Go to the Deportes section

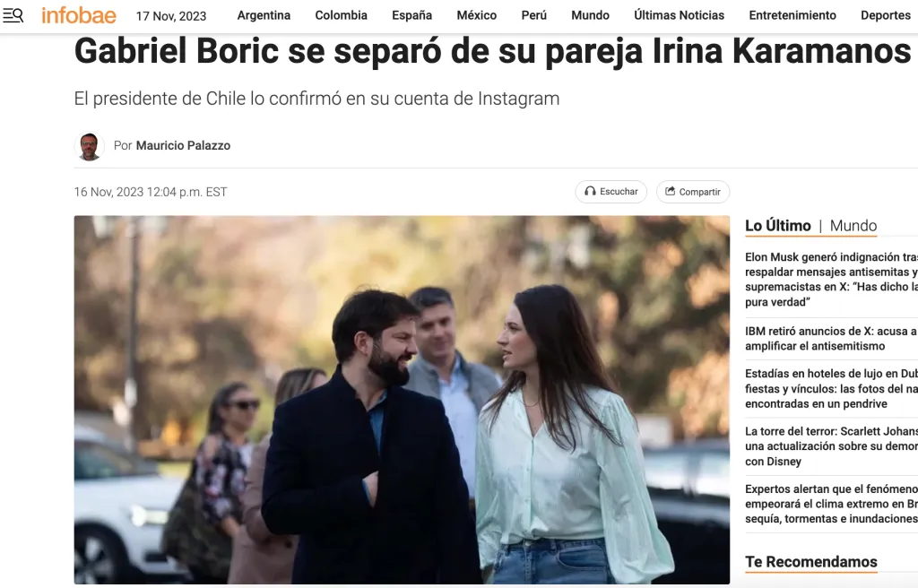pos(885,15)
